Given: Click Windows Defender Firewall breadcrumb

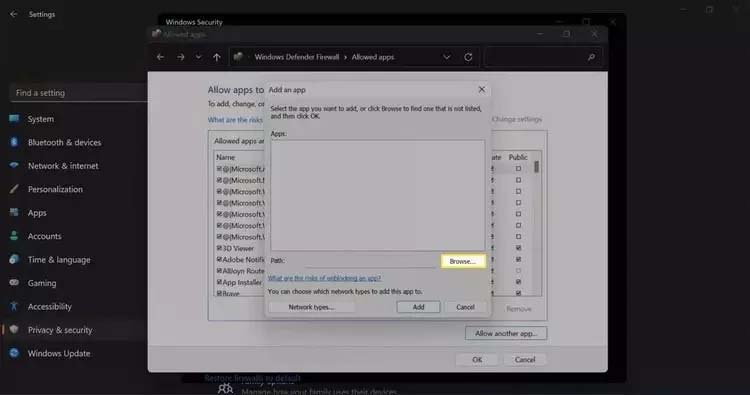Looking at the screenshot, I should (x=297, y=57).
